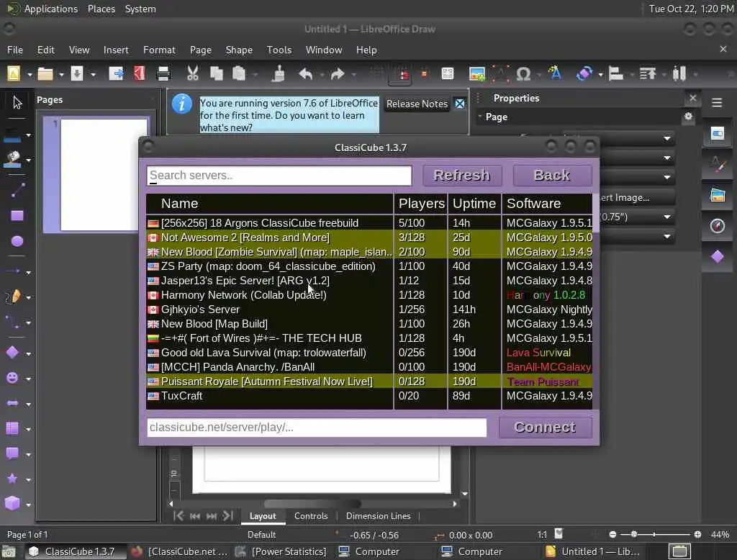The width and height of the screenshot is (737, 560).
Task: Open the Shape menu
Action: (x=239, y=50)
